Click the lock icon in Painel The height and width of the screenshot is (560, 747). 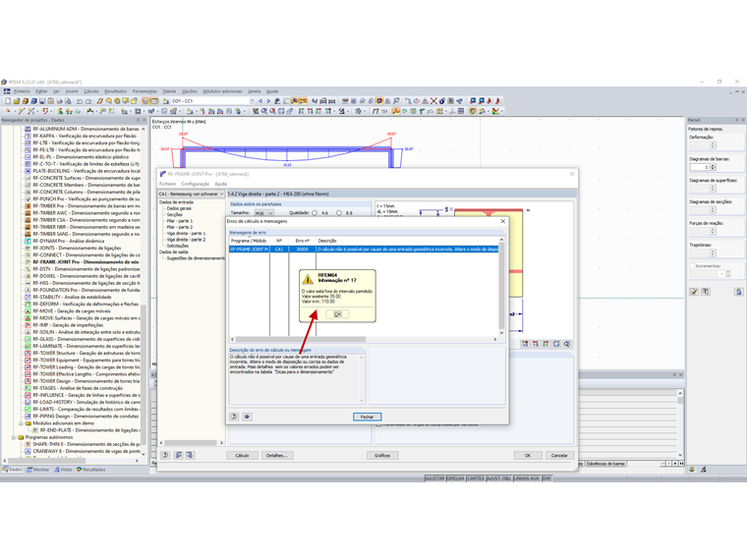click(738, 292)
